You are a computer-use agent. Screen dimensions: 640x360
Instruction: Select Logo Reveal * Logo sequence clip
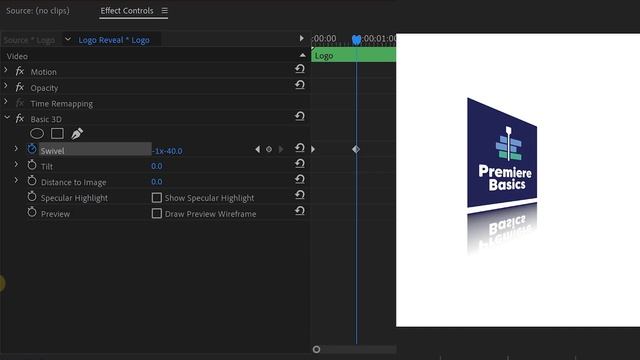114,40
